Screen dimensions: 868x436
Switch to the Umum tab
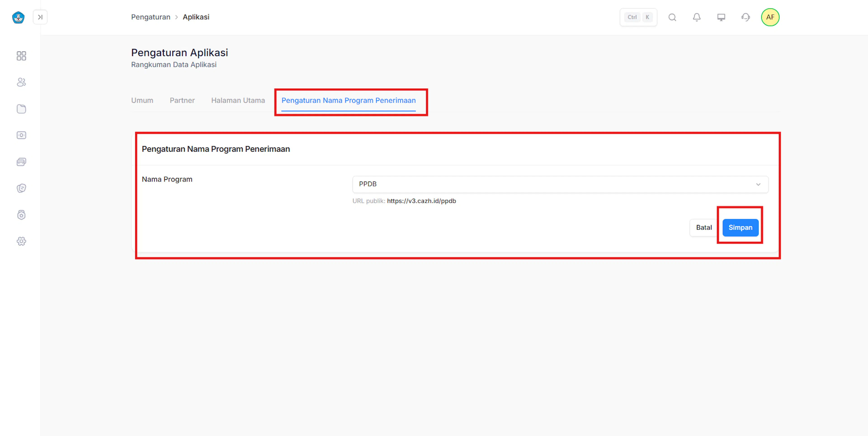142,100
